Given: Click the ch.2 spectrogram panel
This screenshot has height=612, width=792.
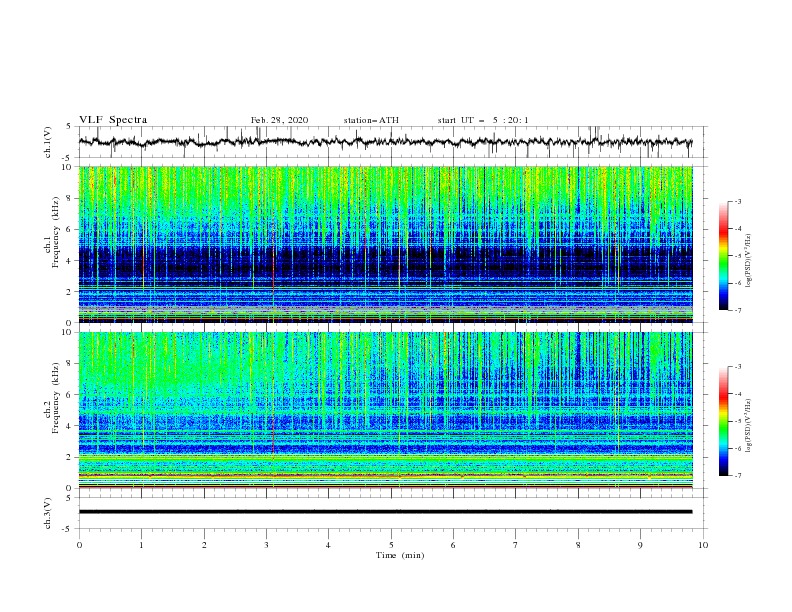Looking at the screenshot, I should [x=385, y=410].
